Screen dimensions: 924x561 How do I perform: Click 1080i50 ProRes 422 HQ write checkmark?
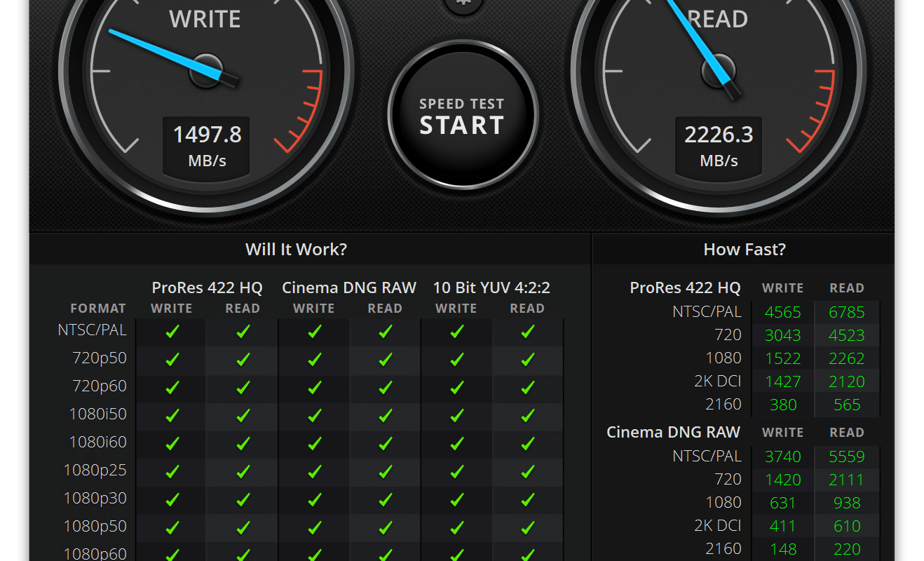point(172,415)
